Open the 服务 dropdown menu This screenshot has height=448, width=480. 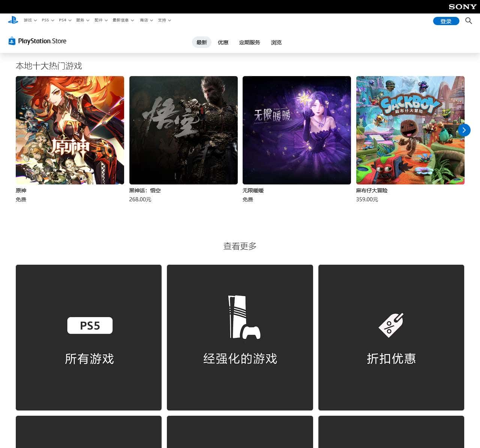(x=83, y=20)
